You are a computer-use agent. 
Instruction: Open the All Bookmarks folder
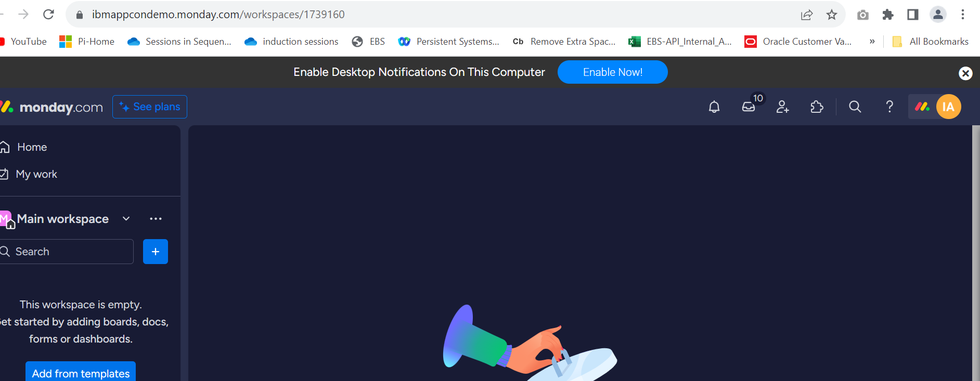click(931, 42)
